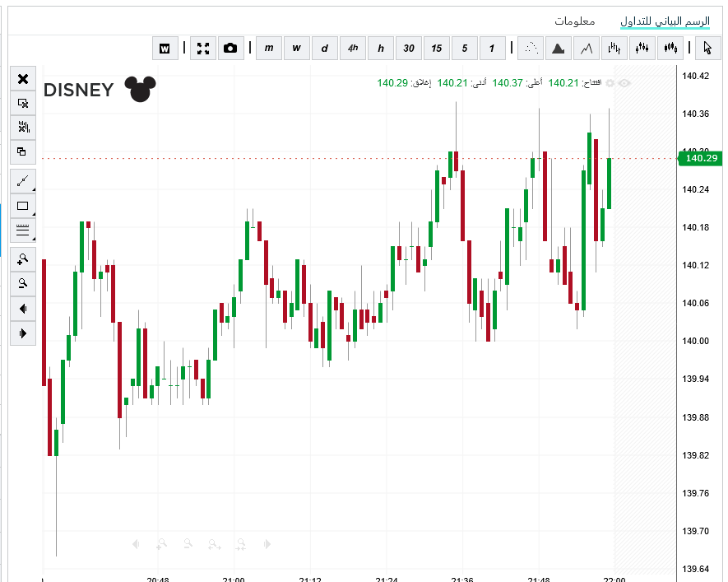Switch to Heikin-Ashi candle chart type
The height and width of the screenshot is (582, 728).
point(670,49)
